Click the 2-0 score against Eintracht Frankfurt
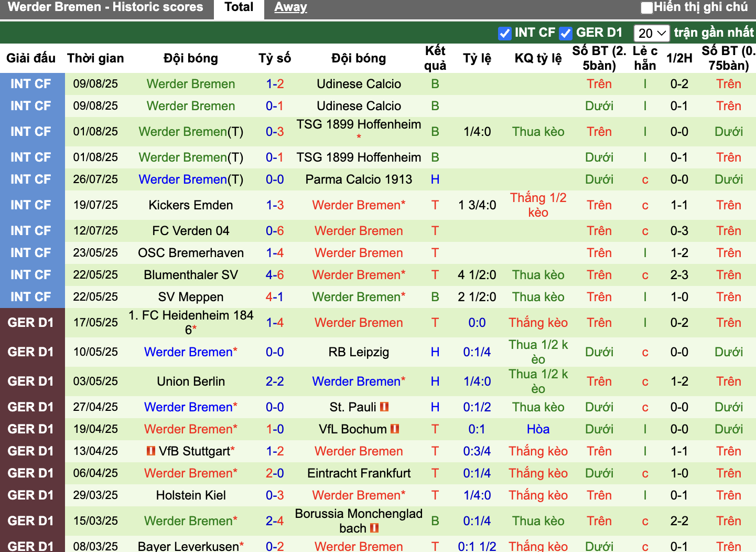 [275, 473]
